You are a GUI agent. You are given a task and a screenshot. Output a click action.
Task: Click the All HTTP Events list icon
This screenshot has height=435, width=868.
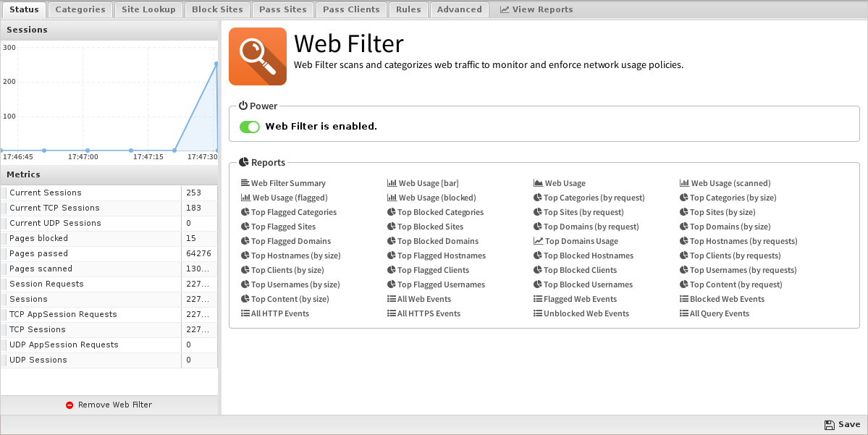pos(245,313)
